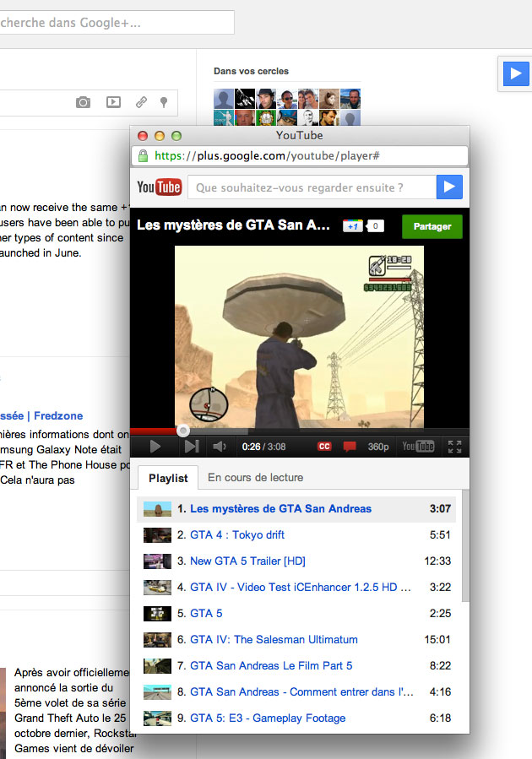Click first circle avatar in top row
The height and width of the screenshot is (759, 532).
tap(224, 99)
